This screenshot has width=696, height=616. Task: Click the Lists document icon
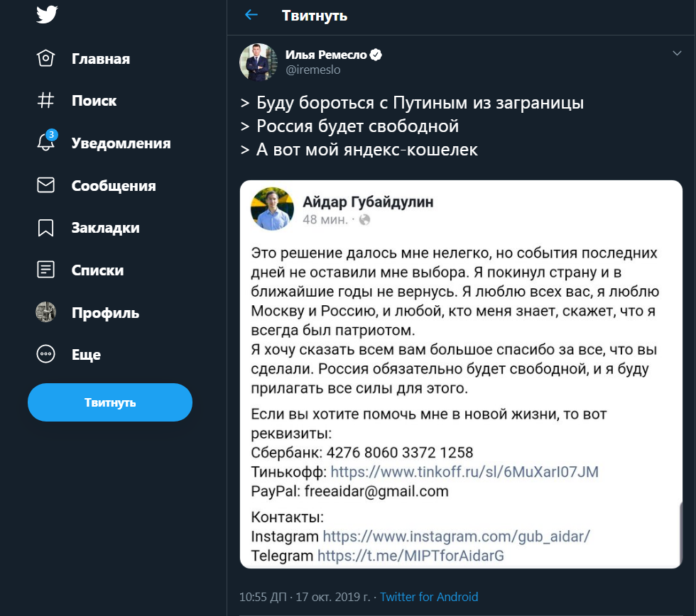click(45, 270)
